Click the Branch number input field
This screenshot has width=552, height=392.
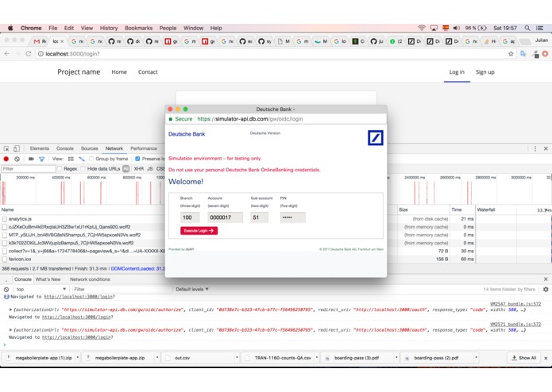pyautogui.click(x=190, y=217)
